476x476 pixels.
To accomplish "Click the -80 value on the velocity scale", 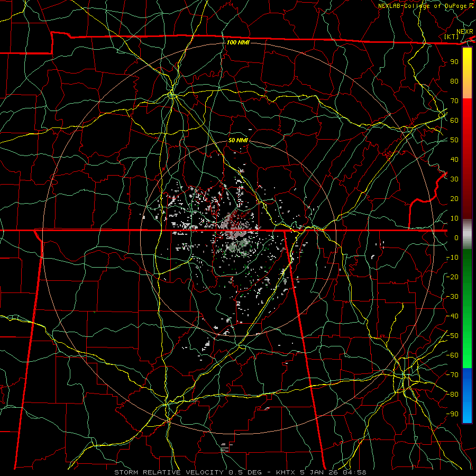I will point(452,395).
